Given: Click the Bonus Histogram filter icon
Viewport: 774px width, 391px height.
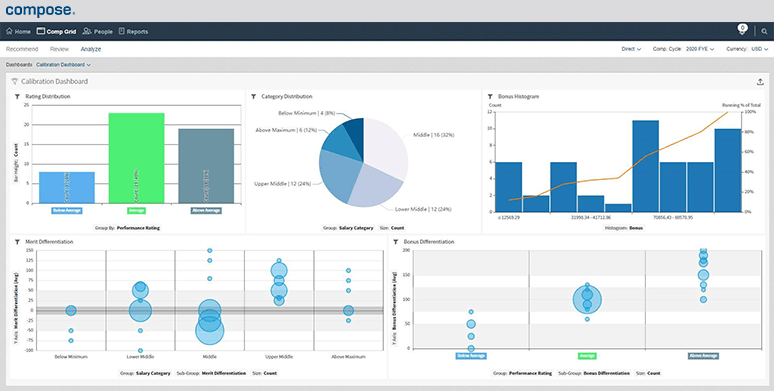Looking at the screenshot, I should click(x=490, y=97).
